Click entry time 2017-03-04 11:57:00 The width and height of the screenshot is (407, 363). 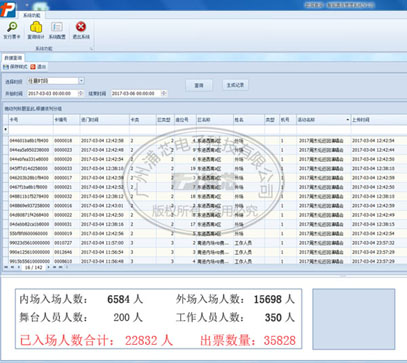[x=102, y=243]
